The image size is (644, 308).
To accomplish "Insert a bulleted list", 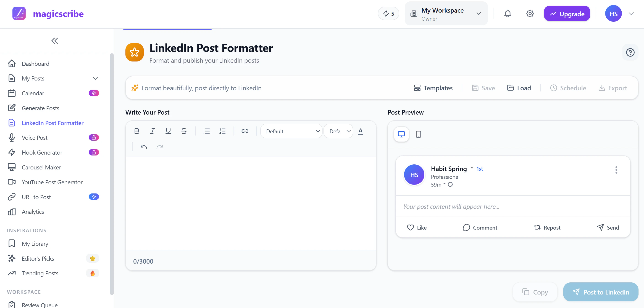I will [207, 131].
